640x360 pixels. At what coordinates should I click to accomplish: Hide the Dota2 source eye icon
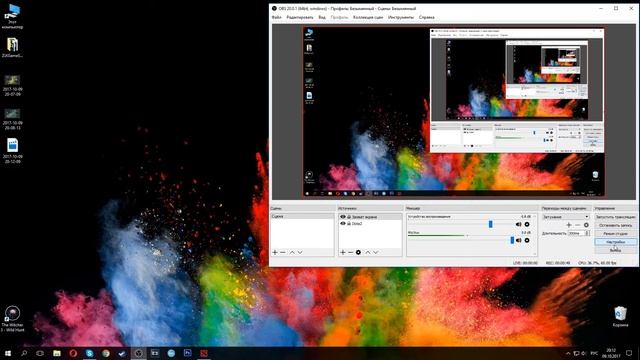(x=343, y=223)
